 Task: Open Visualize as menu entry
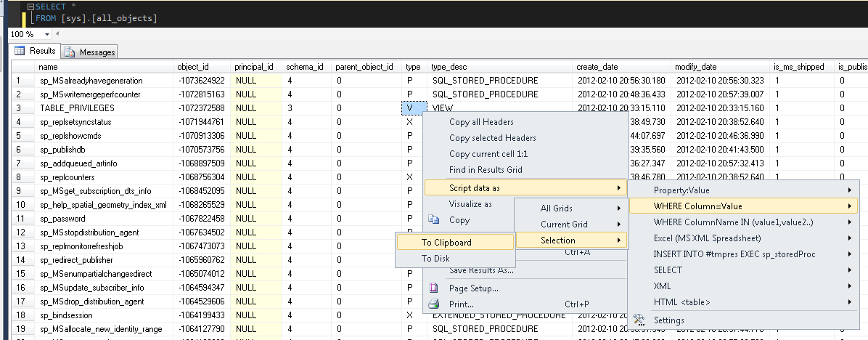(470, 203)
